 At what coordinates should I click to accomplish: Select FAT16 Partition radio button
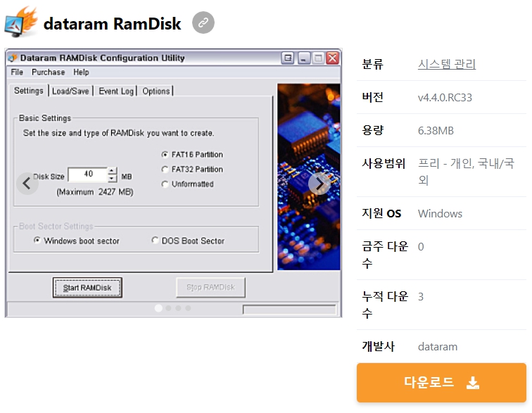click(165, 155)
